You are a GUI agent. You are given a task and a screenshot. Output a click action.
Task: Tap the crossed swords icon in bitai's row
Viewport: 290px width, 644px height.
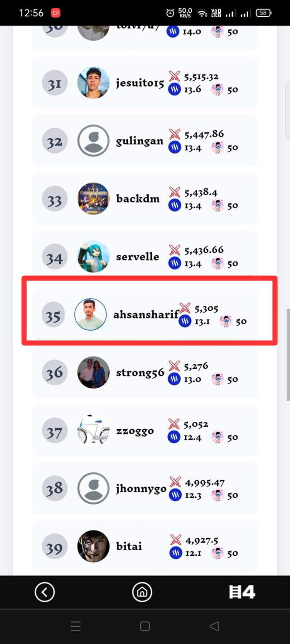(176, 540)
